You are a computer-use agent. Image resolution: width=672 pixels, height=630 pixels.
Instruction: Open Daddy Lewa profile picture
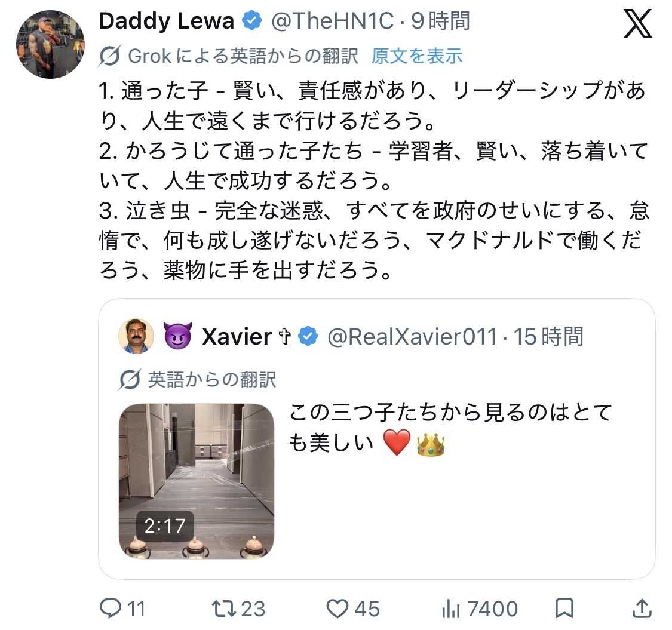[x=50, y=45]
